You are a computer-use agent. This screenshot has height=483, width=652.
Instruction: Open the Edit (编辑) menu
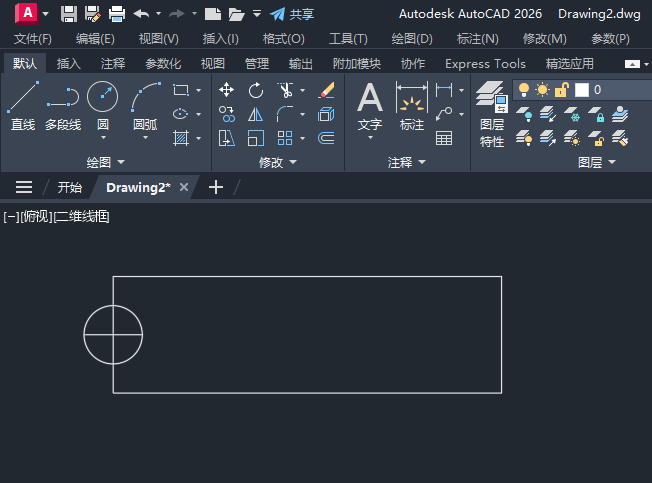[x=95, y=39]
